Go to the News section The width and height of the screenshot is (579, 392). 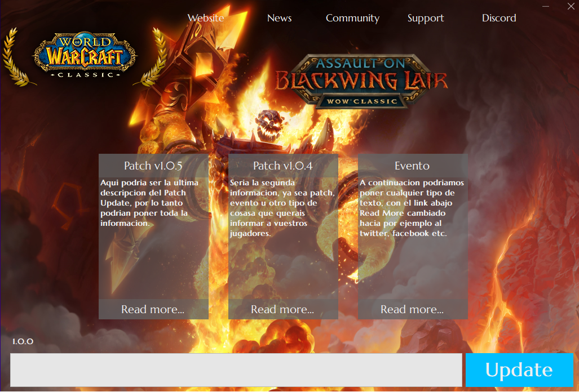[279, 18]
